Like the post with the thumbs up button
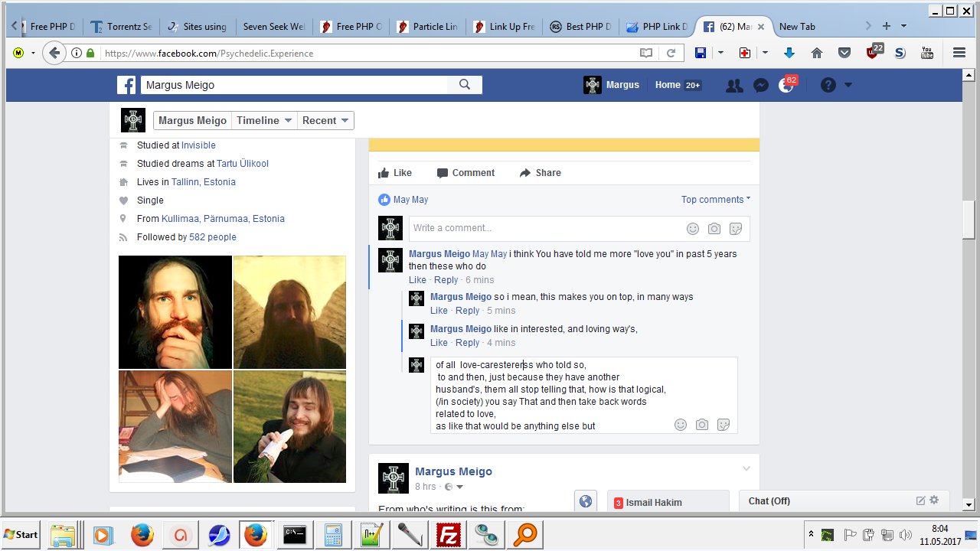Image resolution: width=980 pixels, height=551 pixels. coord(395,173)
